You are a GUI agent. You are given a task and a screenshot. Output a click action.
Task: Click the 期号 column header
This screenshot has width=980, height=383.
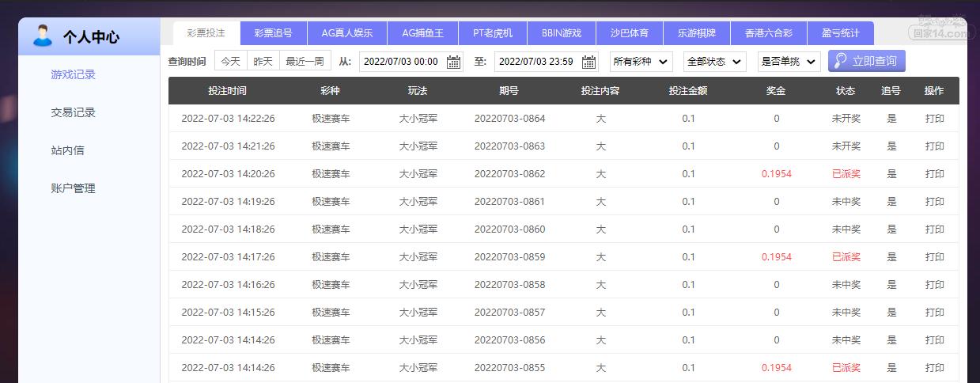[x=509, y=91]
